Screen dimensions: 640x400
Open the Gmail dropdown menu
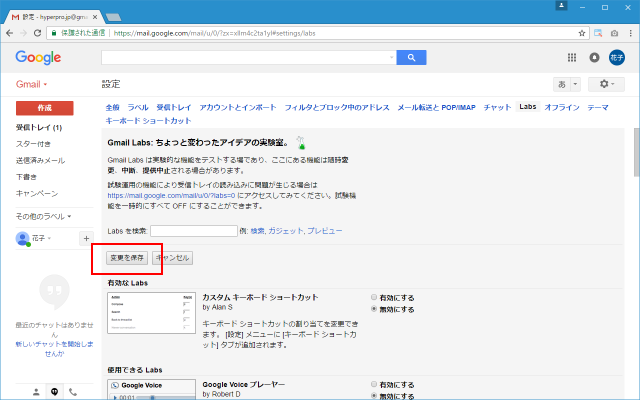(31, 84)
